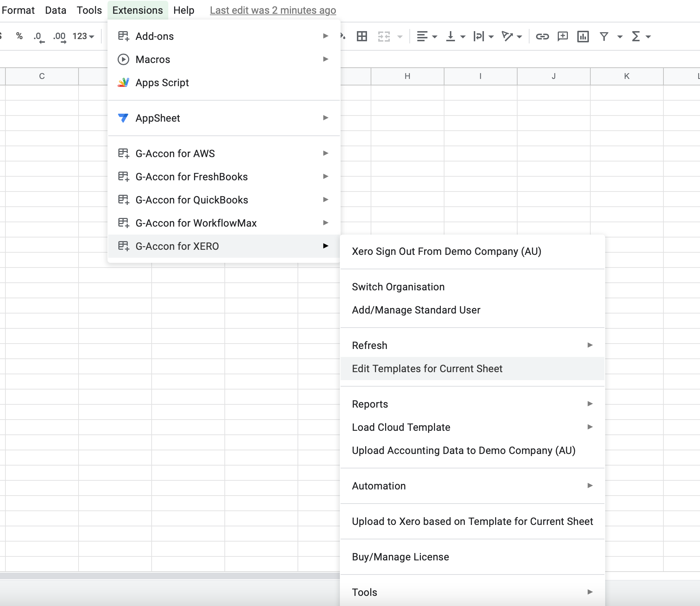Click the horizontal align icon
The height and width of the screenshot is (606, 700).
point(422,36)
